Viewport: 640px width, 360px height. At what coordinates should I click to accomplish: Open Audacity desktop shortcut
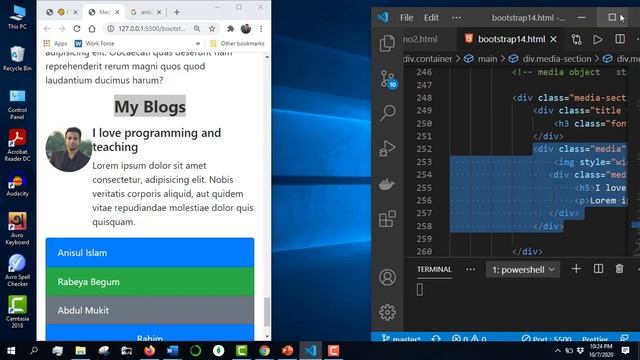coord(17,185)
